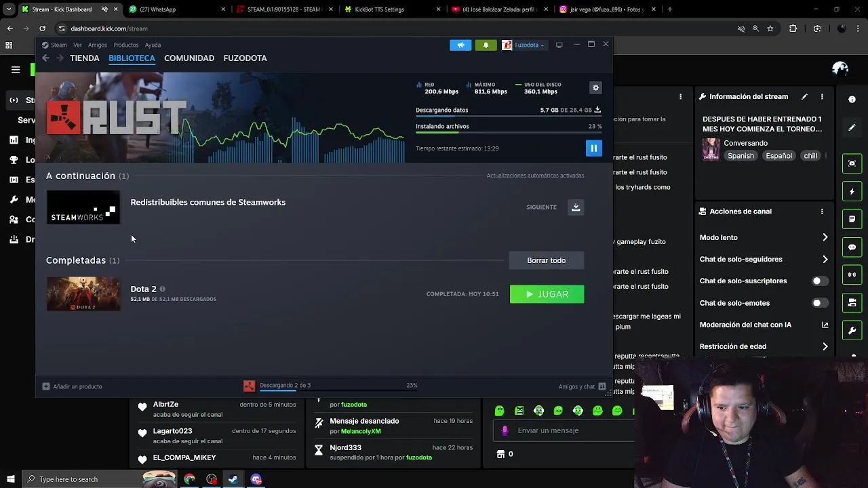Switch to KickBot TTS Settings tab
868x488 pixels.
(x=393, y=9)
